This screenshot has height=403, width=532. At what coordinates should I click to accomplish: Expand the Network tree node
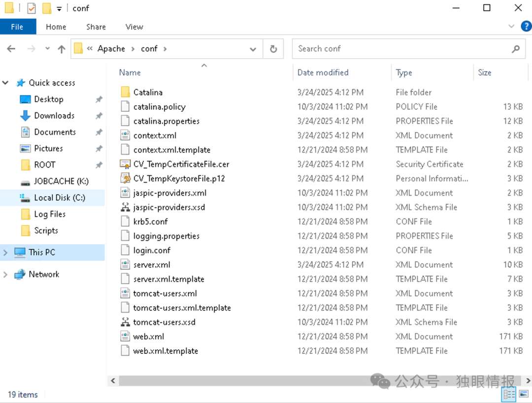tap(5, 274)
